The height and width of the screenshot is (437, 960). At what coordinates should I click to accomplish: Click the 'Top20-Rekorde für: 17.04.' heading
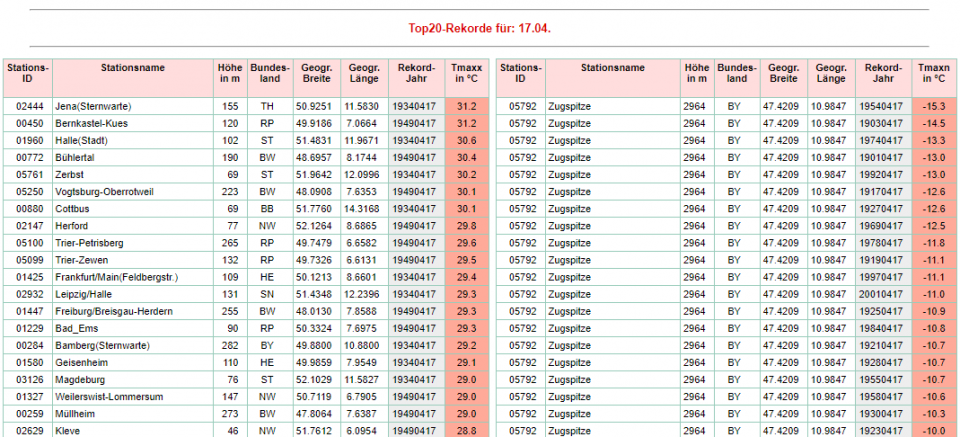pyautogui.click(x=479, y=28)
